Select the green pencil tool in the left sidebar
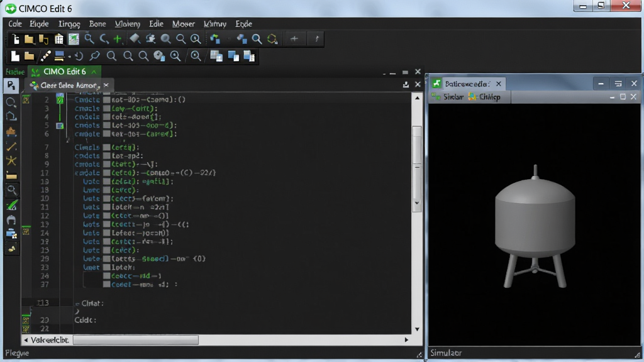The width and height of the screenshot is (644, 362). click(11, 205)
